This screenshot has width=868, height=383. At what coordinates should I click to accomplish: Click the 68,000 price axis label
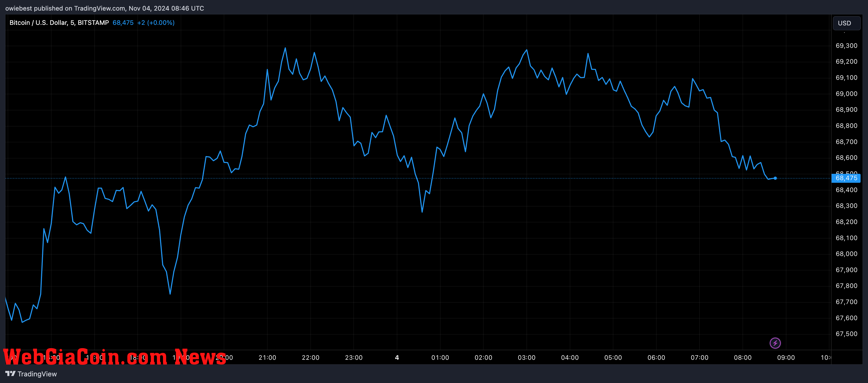846,254
